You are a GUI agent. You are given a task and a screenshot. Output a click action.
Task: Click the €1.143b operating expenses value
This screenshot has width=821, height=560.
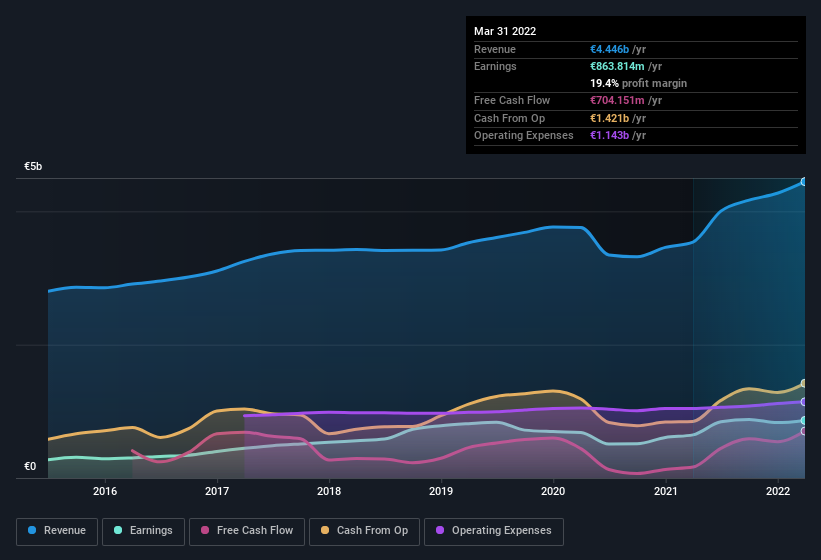pyautogui.click(x=609, y=135)
